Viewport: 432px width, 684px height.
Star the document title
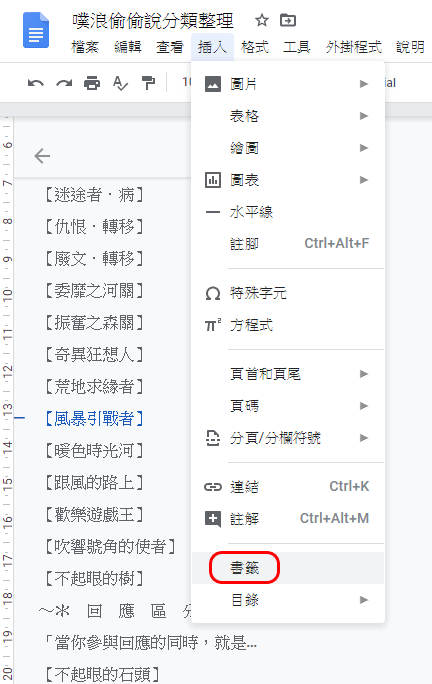point(262,20)
